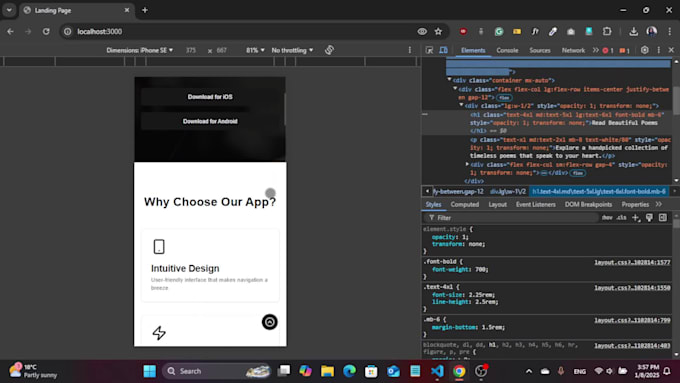Open DevTools customize three-dot menu
Screen dimensions: 680x383
(x=659, y=50)
